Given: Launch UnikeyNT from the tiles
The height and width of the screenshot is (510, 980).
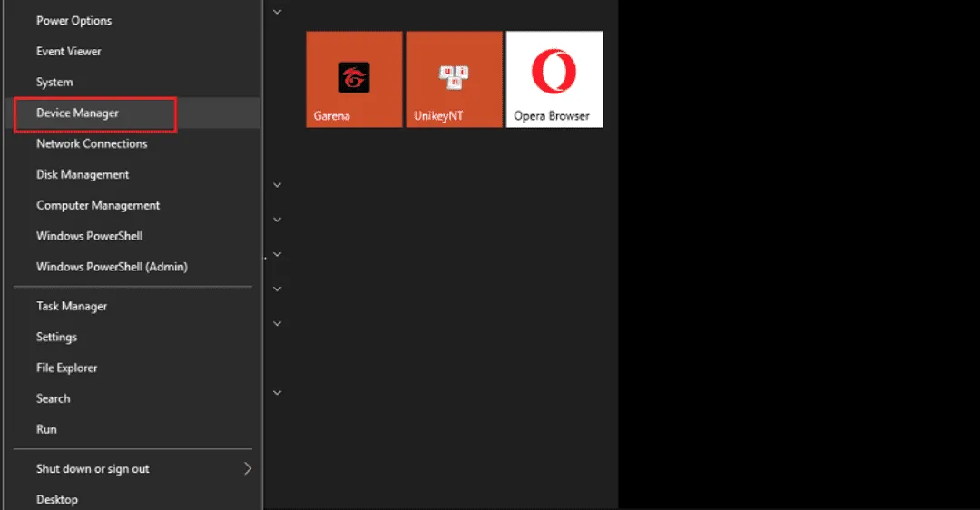Looking at the screenshot, I should tap(454, 79).
